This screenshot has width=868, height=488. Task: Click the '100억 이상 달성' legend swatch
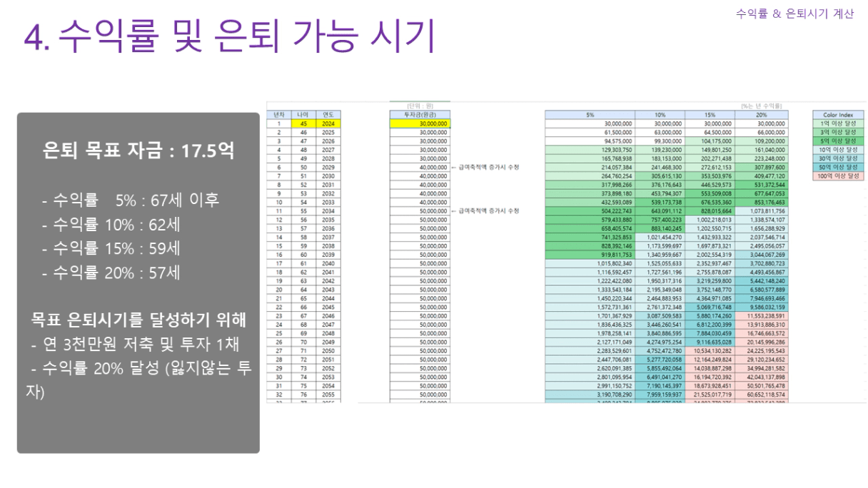click(x=839, y=176)
